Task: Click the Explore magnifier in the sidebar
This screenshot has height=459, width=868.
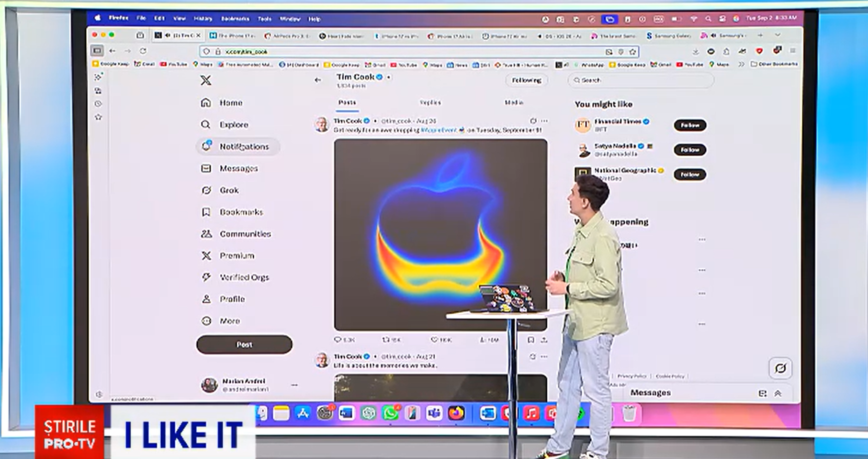Action: click(x=206, y=125)
